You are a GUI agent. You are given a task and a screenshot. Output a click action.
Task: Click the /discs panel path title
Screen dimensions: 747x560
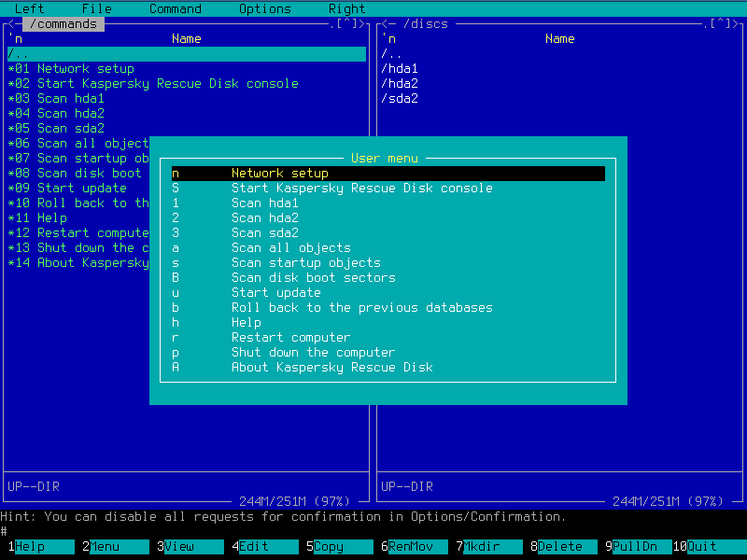(426, 24)
